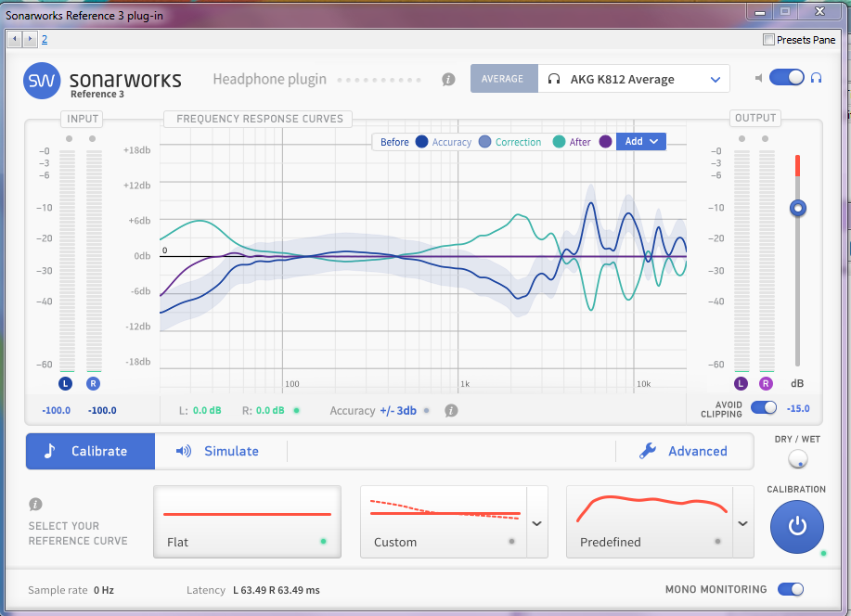Click the Advanced wrench icon
851x616 pixels.
pyautogui.click(x=648, y=451)
